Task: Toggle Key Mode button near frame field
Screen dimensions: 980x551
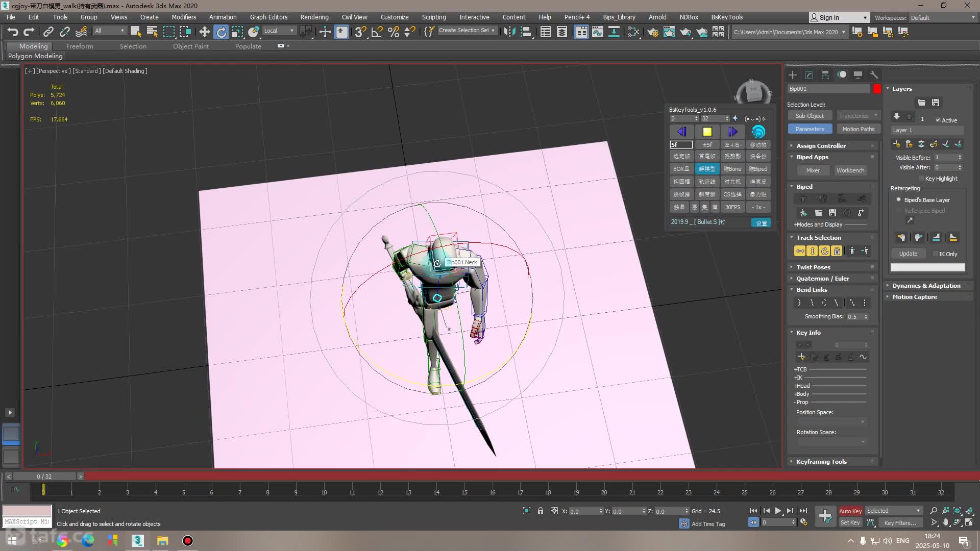Action: pos(753,522)
